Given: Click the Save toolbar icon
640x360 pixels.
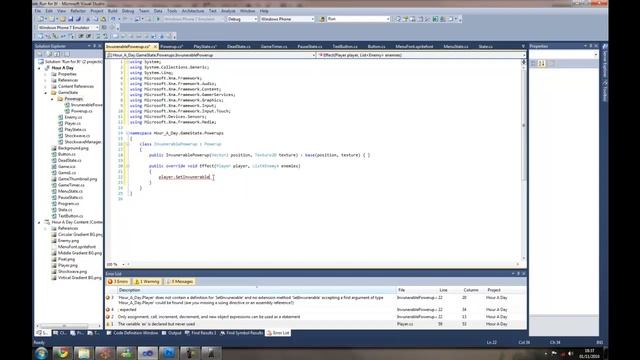Looking at the screenshot, I should 71,19.
